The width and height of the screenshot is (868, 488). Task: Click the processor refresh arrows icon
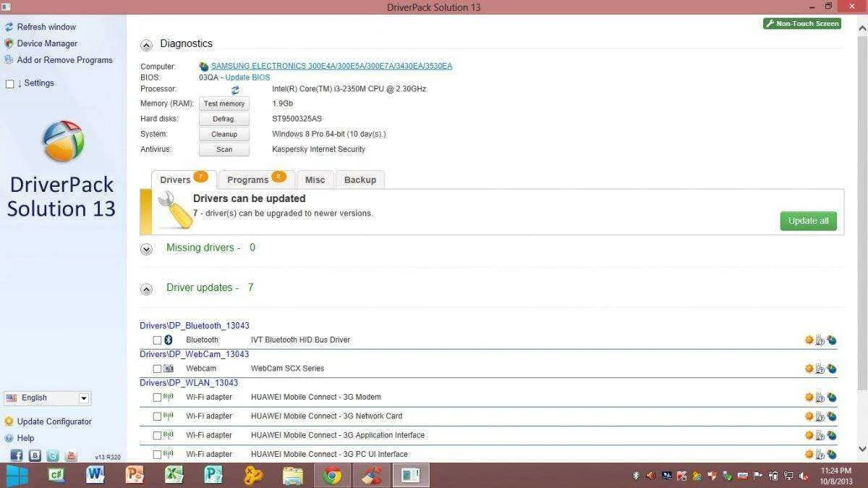235,91
